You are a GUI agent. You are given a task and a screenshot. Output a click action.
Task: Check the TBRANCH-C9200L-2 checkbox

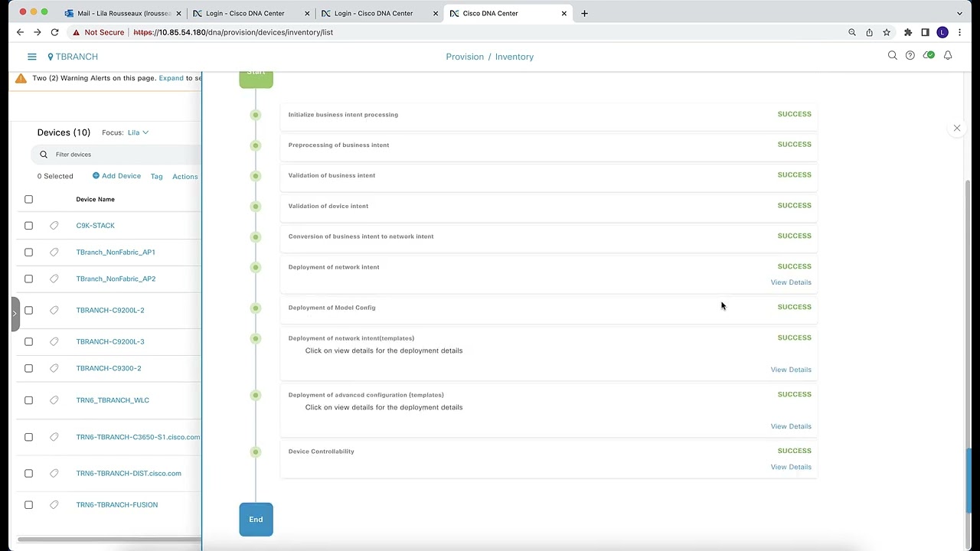pos(28,311)
